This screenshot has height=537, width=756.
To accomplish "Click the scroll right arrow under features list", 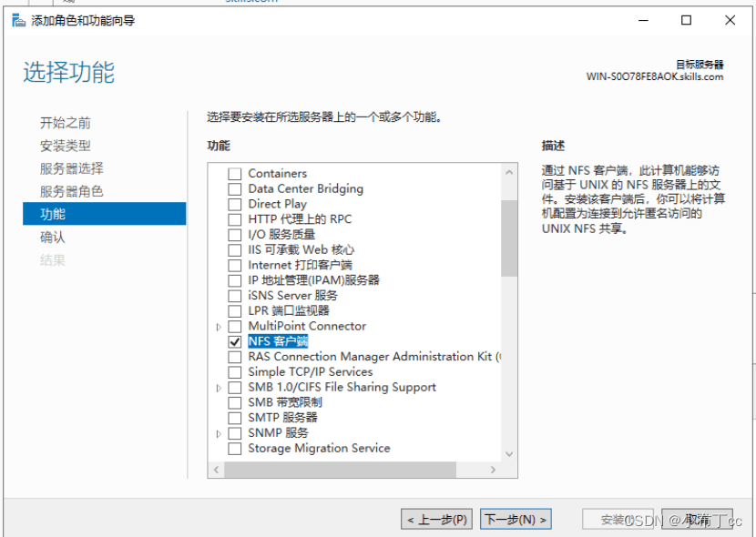I will click(493, 470).
